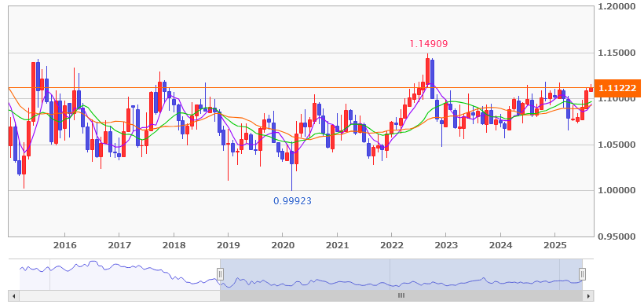Image resolution: width=644 pixels, height=308 pixels.
Task: Click the unselected left portion of the navigator
Action: point(119,274)
